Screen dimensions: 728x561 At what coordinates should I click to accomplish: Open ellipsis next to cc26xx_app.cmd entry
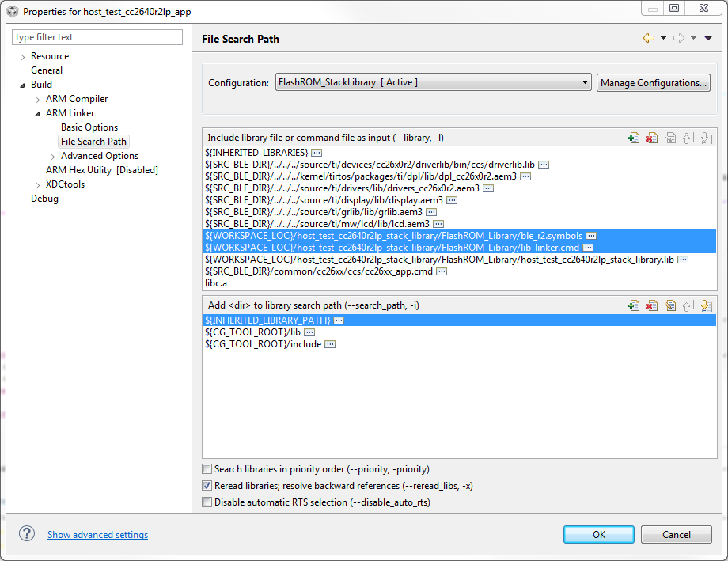442,271
